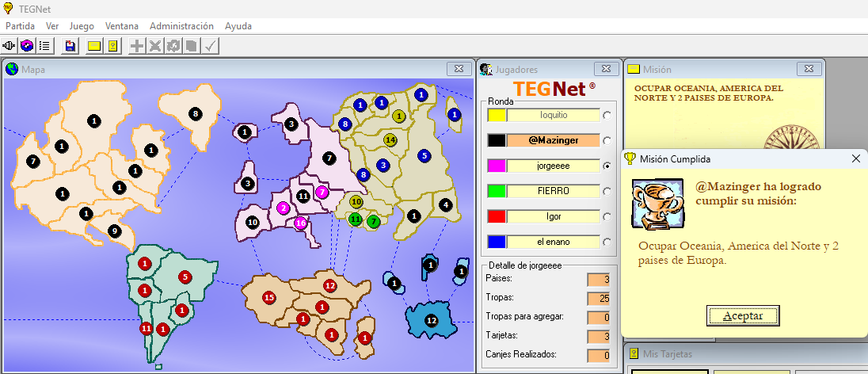Select the radio button next to @Mazinger
Image resolution: width=868 pixels, height=374 pixels.
(607, 141)
